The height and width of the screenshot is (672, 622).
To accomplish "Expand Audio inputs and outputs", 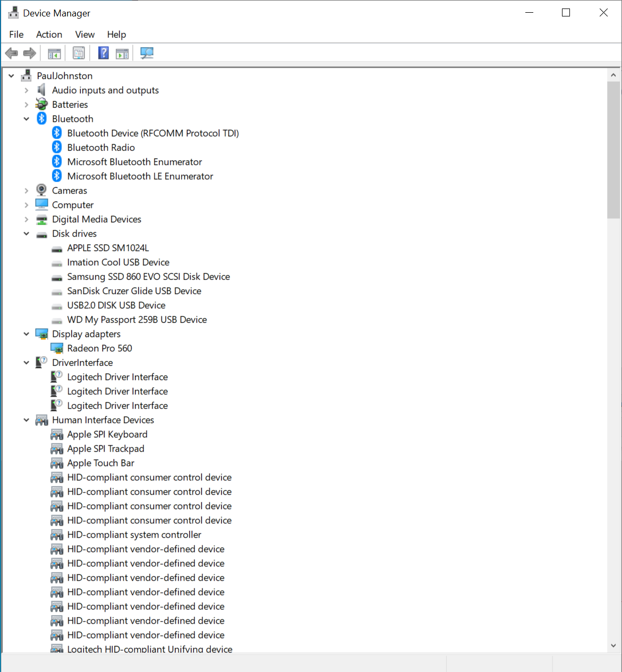I will pyautogui.click(x=27, y=90).
